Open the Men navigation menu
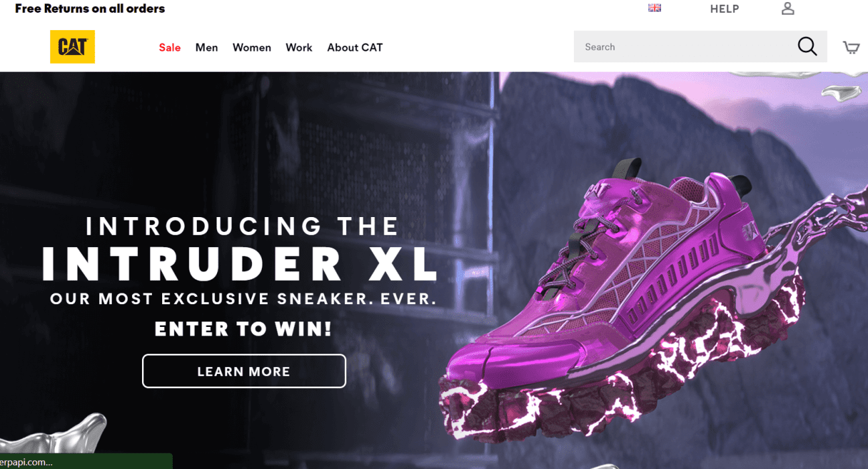 pos(206,48)
